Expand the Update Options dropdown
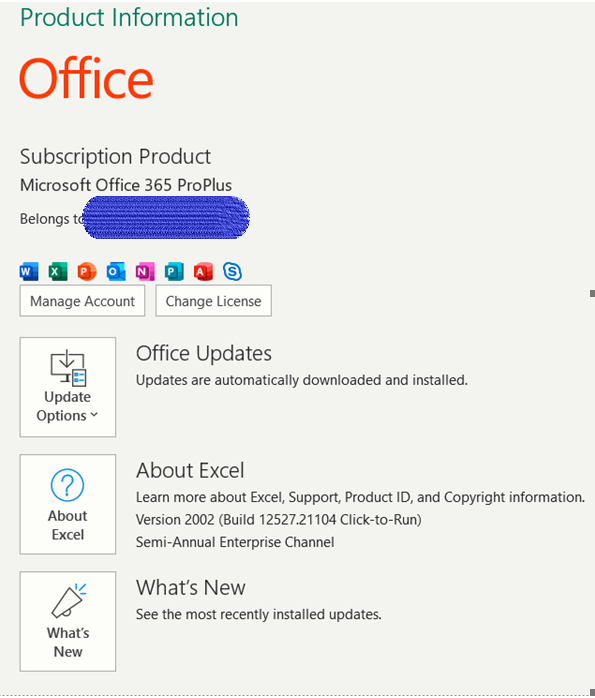 pyautogui.click(x=68, y=387)
